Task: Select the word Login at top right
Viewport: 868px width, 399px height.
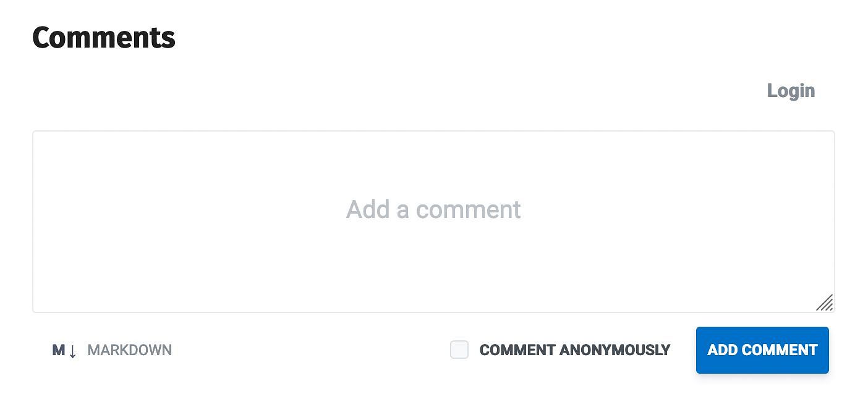Action: point(791,91)
